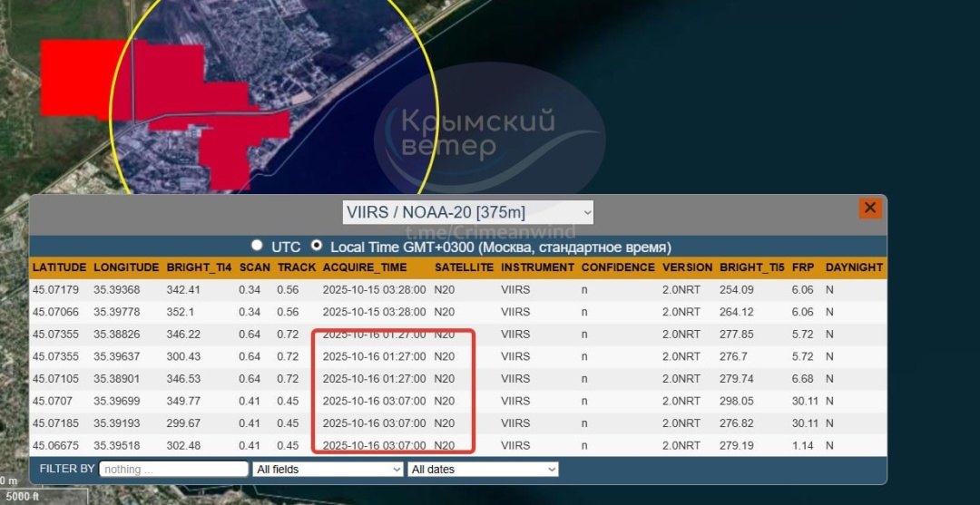Close the fire data popup with orange X
Screen dimensions: 980x505
pyautogui.click(x=869, y=209)
